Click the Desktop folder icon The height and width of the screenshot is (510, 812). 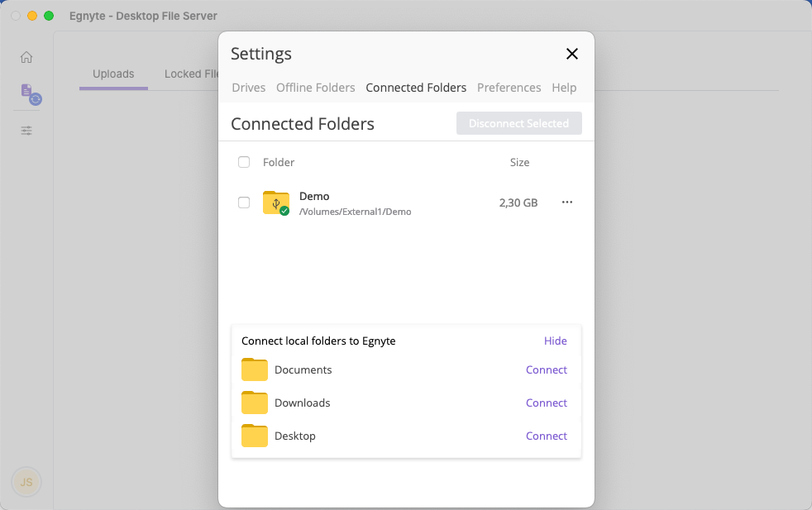255,436
